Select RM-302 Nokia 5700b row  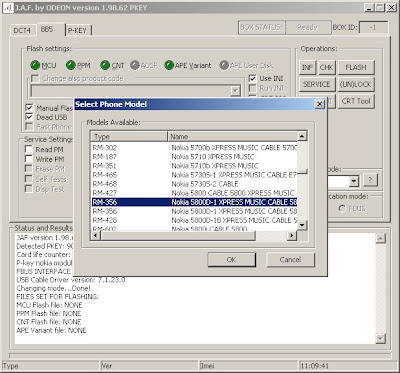pyautogui.click(x=194, y=147)
